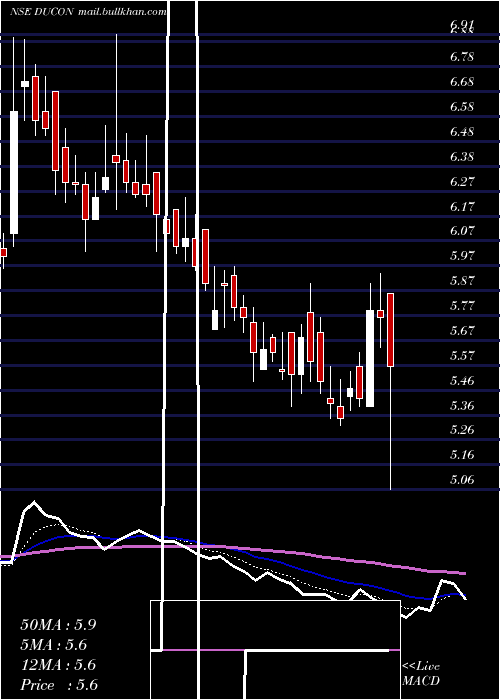
Task: Click the 5.06 price axis label
Action: point(462,480)
